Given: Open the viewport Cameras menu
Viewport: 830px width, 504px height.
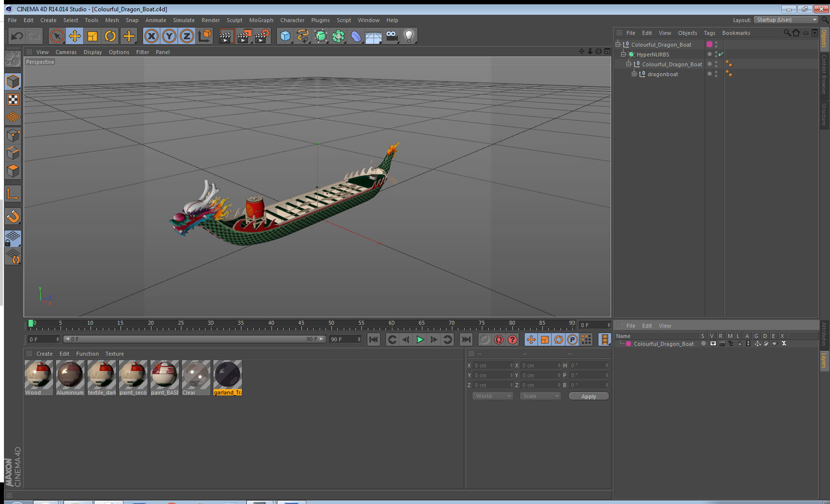Looking at the screenshot, I should click(x=66, y=52).
